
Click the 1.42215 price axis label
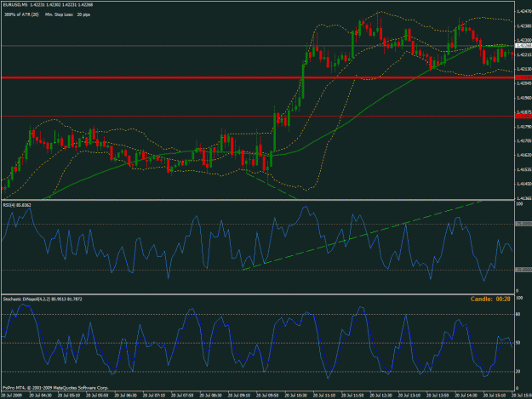click(524, 54)
